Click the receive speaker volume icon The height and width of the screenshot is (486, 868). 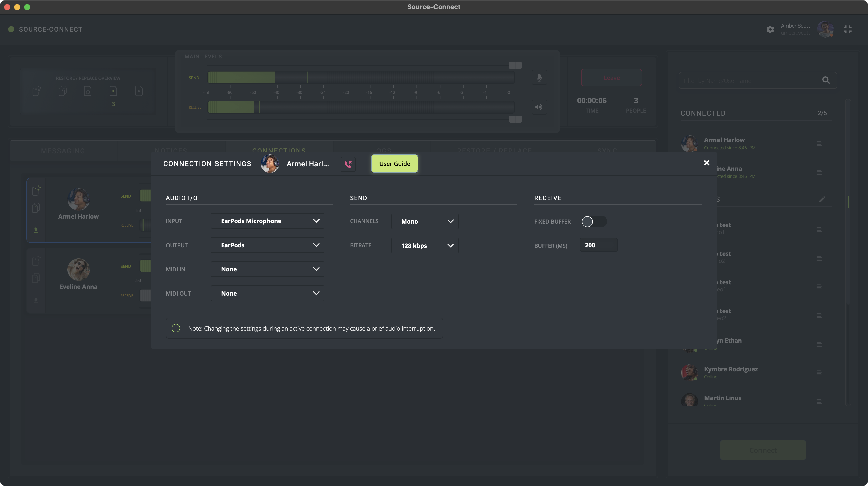coord(539,107)
